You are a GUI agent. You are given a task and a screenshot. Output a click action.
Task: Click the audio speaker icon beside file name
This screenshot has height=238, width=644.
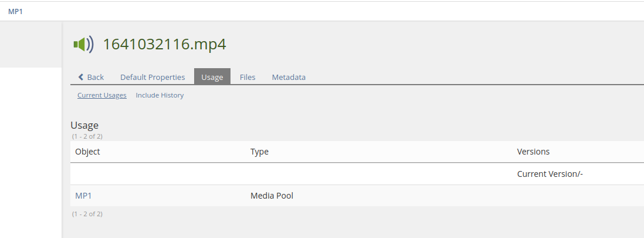coord(83,44)
